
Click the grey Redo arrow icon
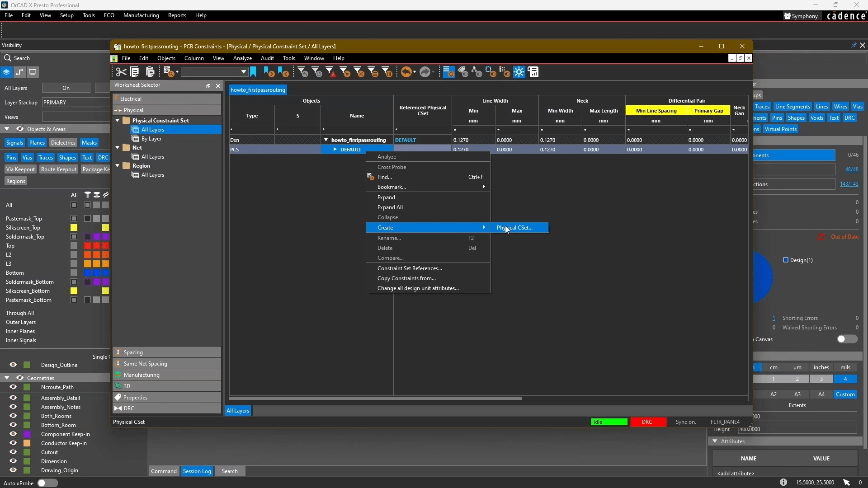pyautogui.click(x=425, y=72)
